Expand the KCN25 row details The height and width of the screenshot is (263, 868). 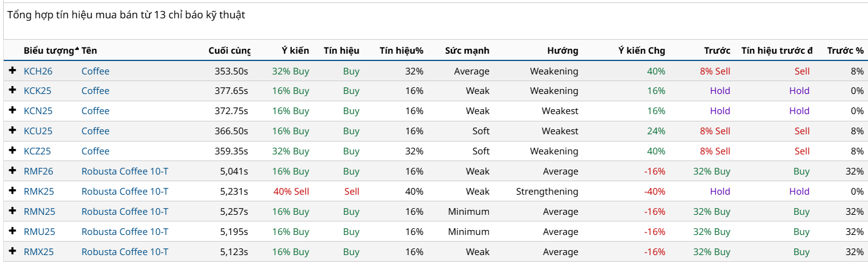pos(12,110)
